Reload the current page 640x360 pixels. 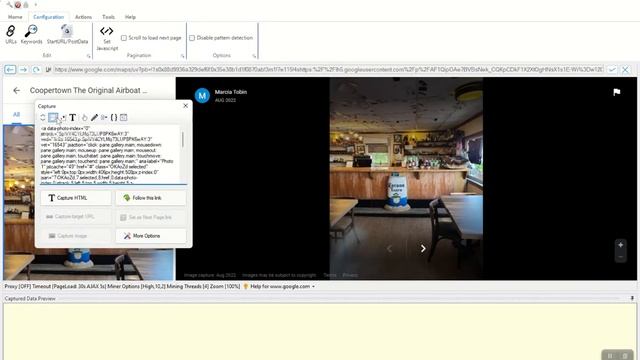pos(36,70)
